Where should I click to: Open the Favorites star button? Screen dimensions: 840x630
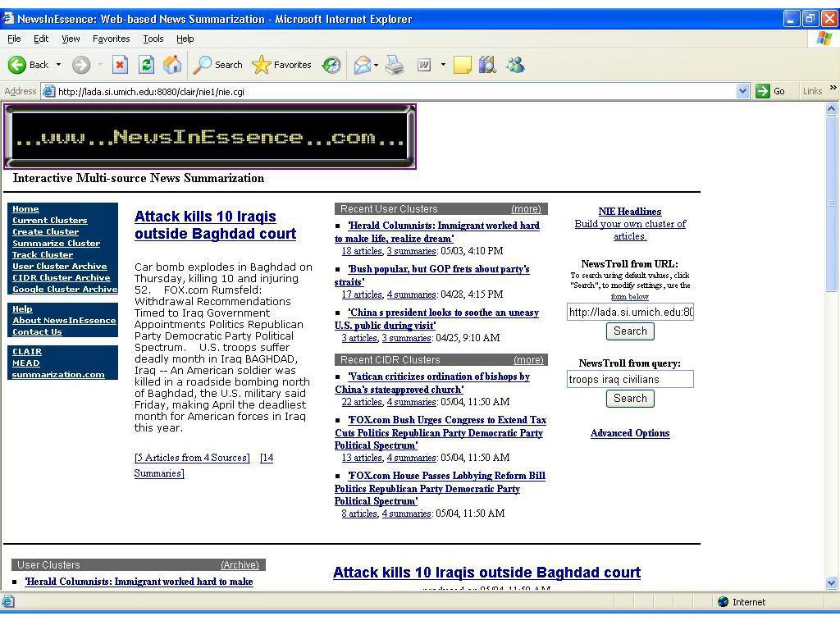(x=282, y=65)
